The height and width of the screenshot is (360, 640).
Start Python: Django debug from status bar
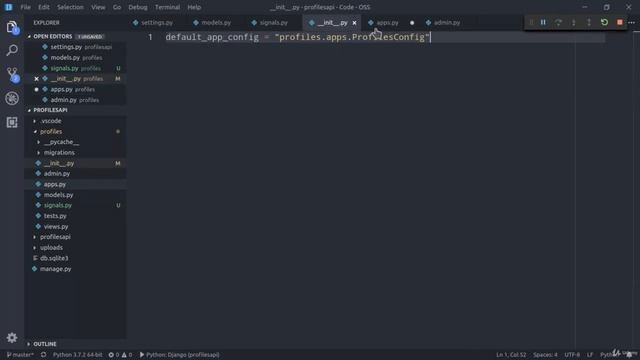coord(179,355)
